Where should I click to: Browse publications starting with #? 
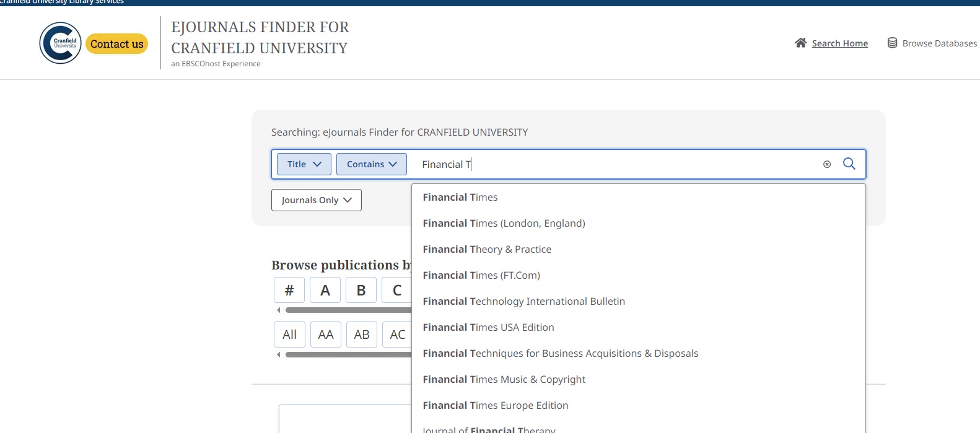pyautogui.click(x=289, y=290)
